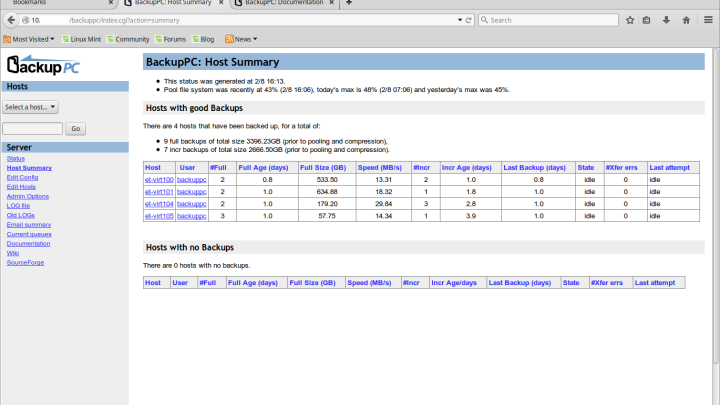Open the Edit Config link
720x405 pixels.
(x=22, y=177)
